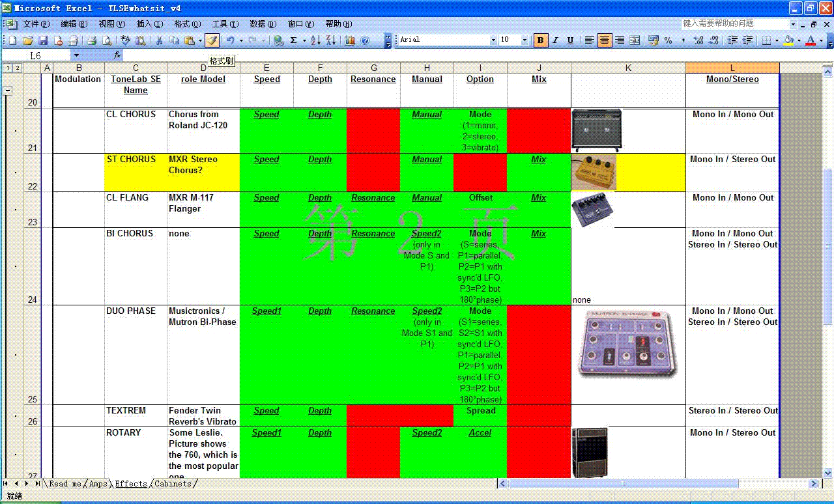Click the horizontal scrollbar thumb
Screen dimensions: 834x504
click(624, 484)
